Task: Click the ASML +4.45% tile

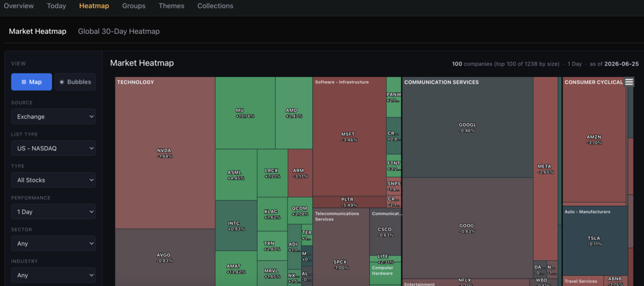Action: pos(236,175)
